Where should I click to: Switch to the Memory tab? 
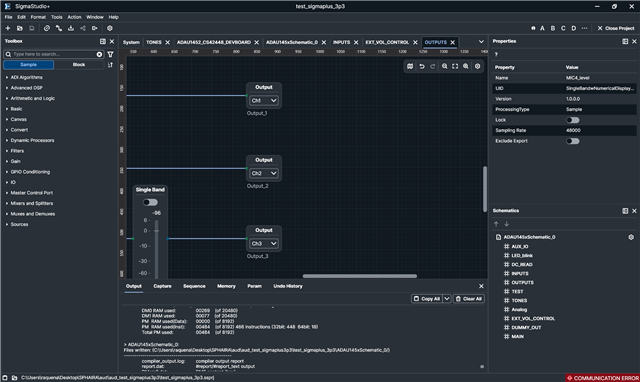pos(226,286)
